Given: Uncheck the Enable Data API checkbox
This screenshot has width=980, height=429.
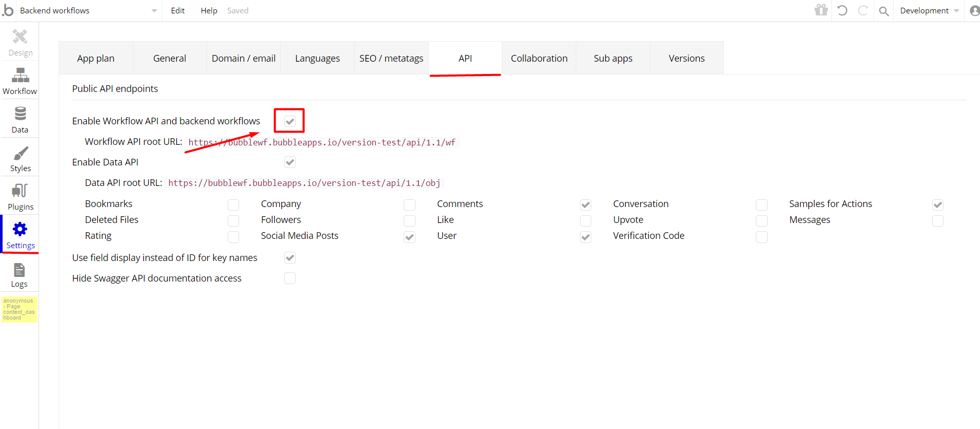Looking at the screenshot, I should [x=290, y=162].
